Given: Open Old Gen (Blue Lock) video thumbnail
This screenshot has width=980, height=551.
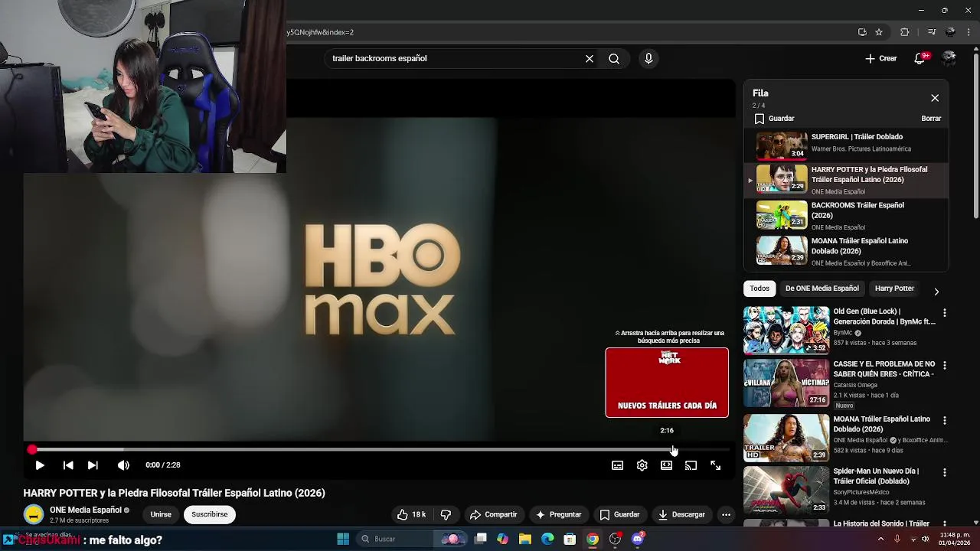Looking at the screenshot, I should coord(786,330).
